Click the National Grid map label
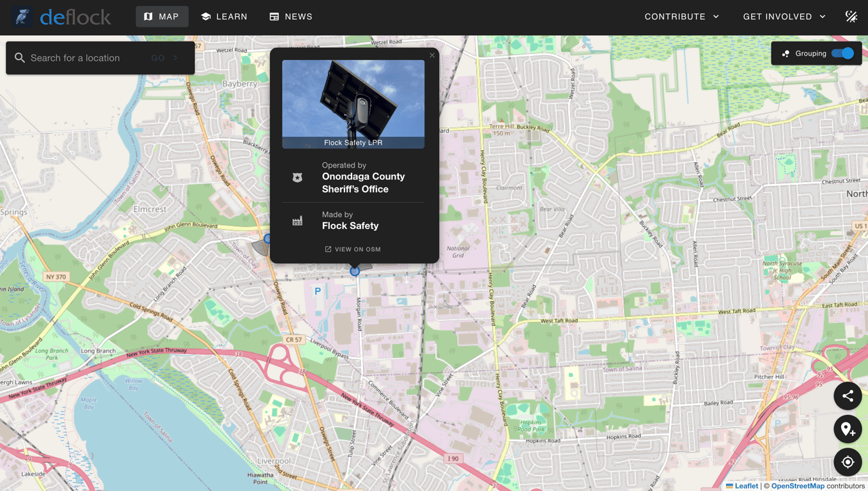The image size is (868, 491). tap(458, 252)
